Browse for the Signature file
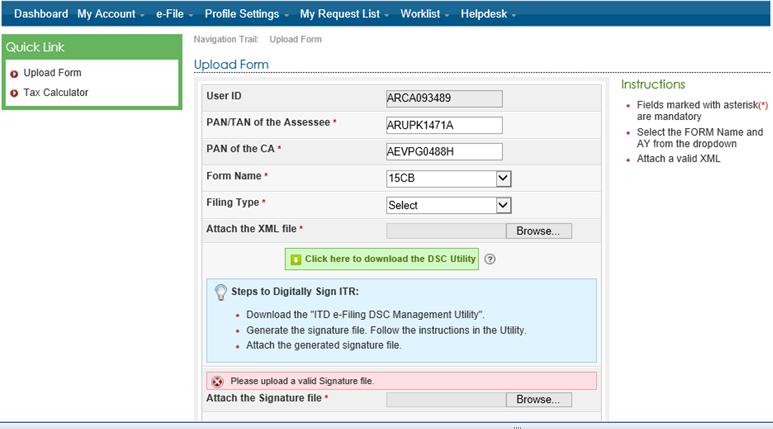This screenshot has height=429, width=773. (539, 399)
